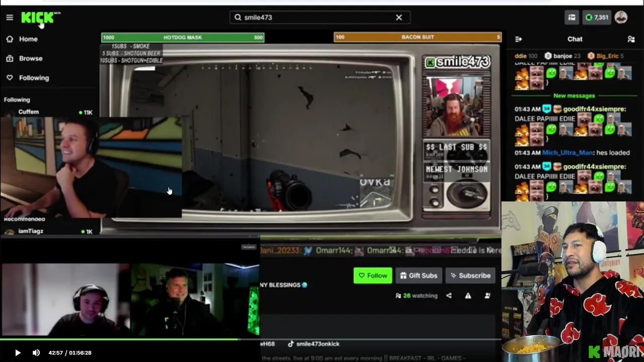Mute the video with the speaker icon
The height and width of the screenshot is (362, 644).
[36, 353]
